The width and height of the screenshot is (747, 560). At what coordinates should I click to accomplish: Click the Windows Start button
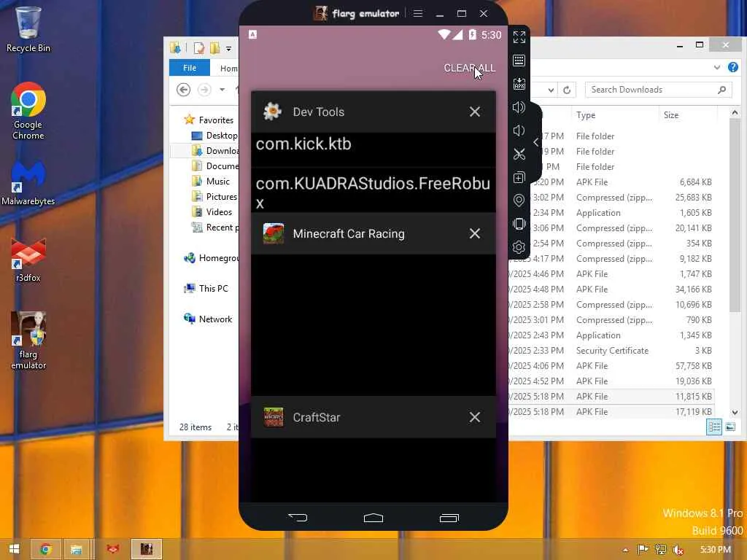point(15,549)
